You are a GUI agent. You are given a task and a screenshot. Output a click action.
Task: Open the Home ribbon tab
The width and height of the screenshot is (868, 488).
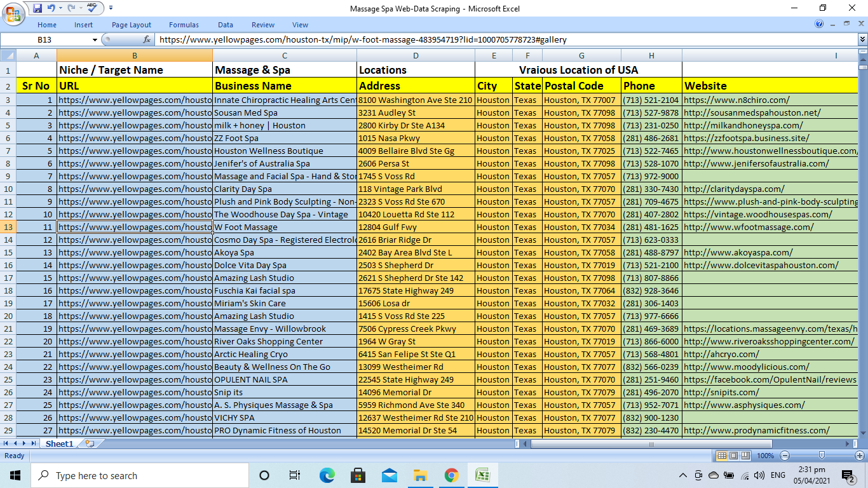point(47,25)
